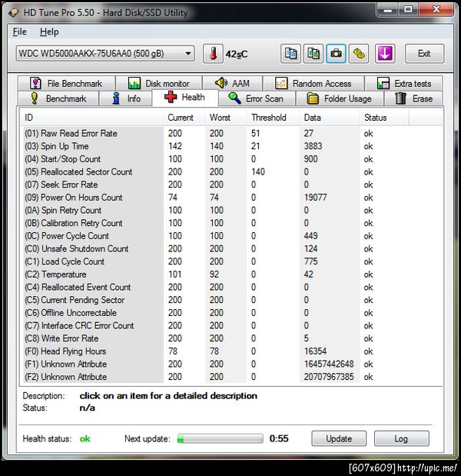This screenshot has width=461, height=476.
Task: Select the (C2) Temperature row
Action: [x=231, y=275]
